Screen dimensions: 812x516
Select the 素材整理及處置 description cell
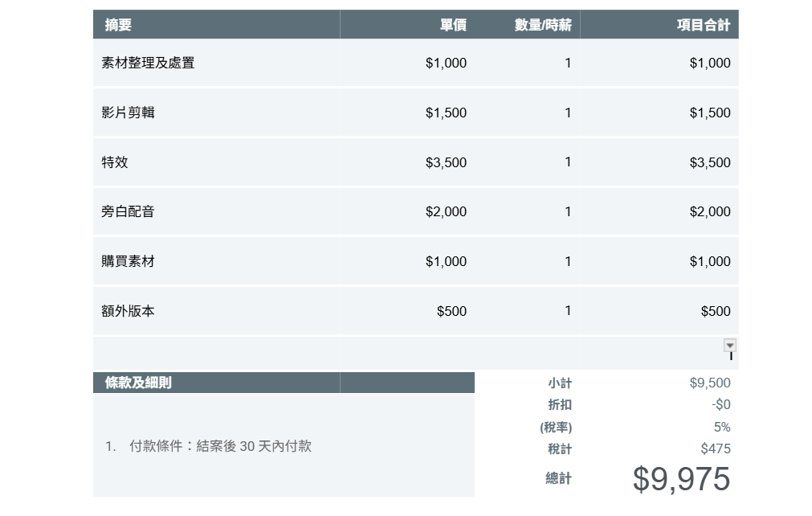[148, 63]
